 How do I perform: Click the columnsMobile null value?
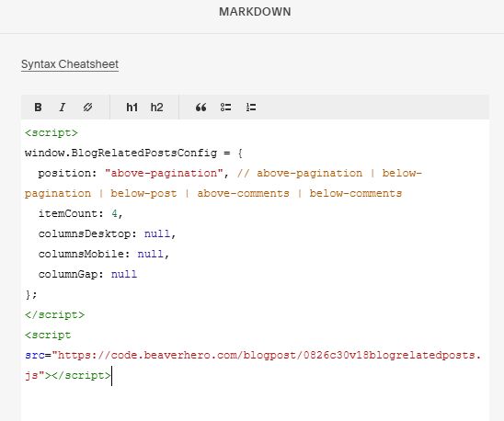coord(151,254)
